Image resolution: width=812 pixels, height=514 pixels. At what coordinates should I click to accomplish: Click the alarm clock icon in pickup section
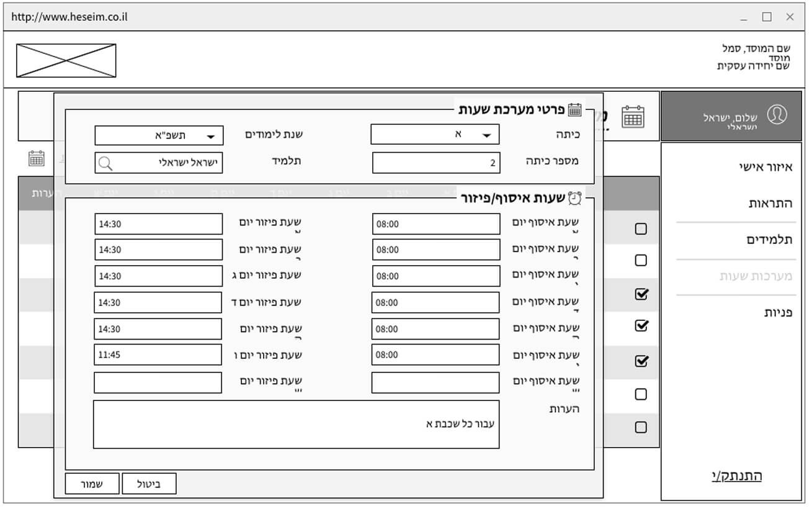pos(575,198)
